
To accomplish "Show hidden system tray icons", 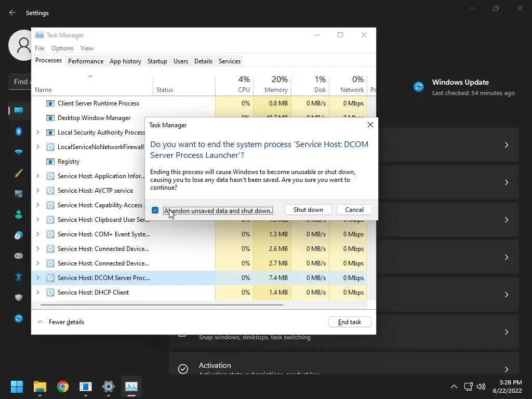I will click(454, 387).
